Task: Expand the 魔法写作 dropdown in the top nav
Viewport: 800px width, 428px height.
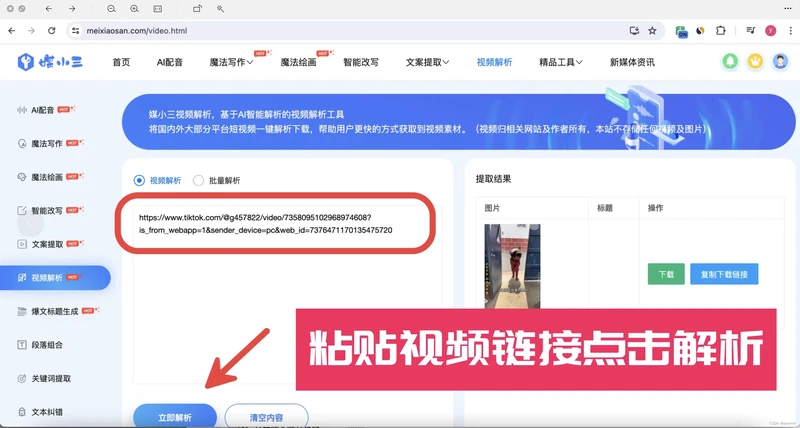Action: (x=231, y=62)
